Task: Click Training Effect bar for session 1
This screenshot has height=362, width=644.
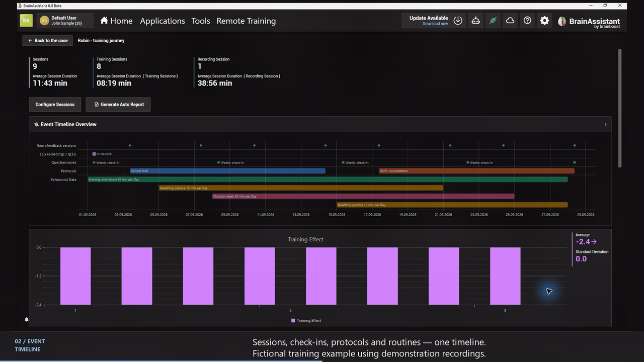Action: click(x=75, y=276)
